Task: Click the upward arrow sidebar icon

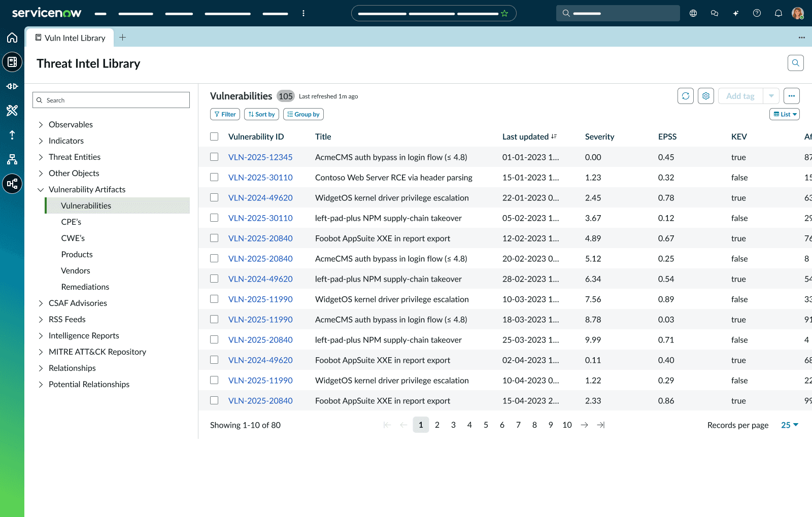Action: click(x=12, y=135)
